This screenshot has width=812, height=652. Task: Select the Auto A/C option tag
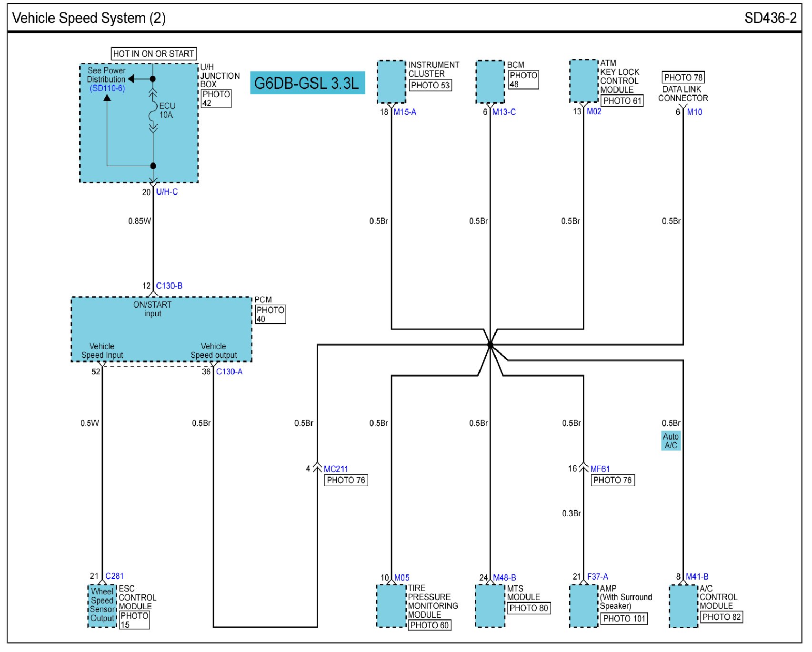671,441
